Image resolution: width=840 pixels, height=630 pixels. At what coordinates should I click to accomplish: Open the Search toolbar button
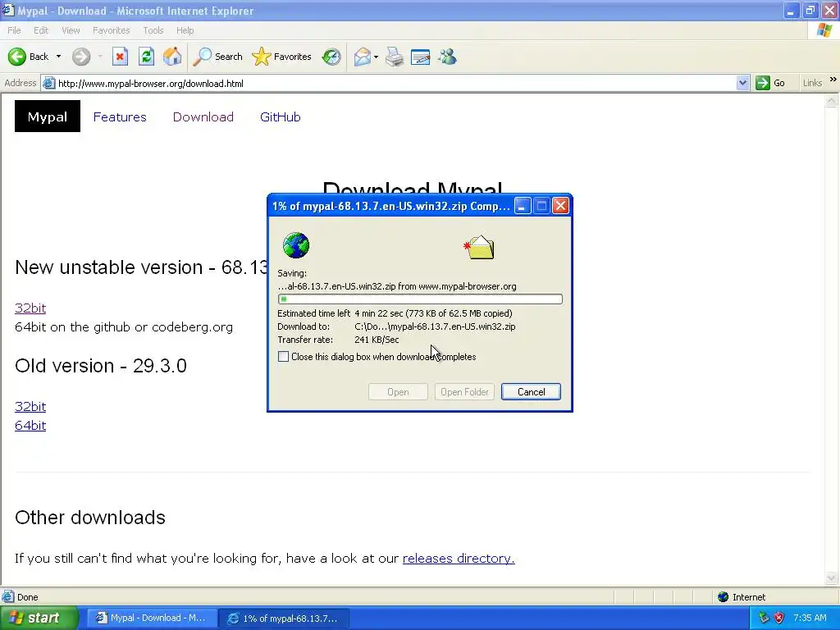pyautogui.click(x=217, y=57)
